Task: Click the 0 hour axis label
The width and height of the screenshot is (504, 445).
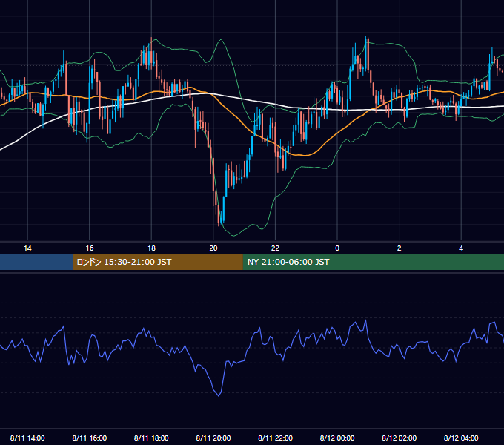Action: (x=337, y=248)
